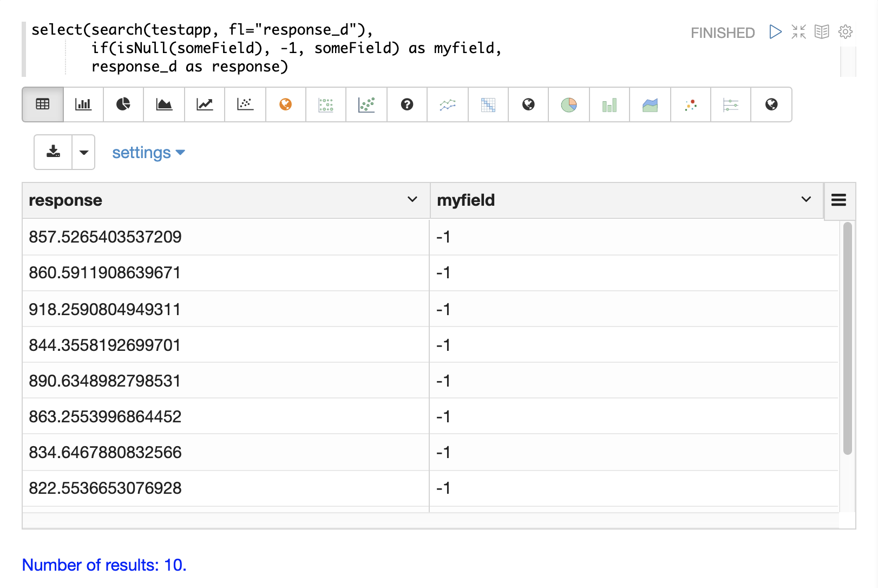Viewport: 878px width, 588px height.
Task: Hide the editor using the collapse arrows icon
Action: (x=798, y=32)
